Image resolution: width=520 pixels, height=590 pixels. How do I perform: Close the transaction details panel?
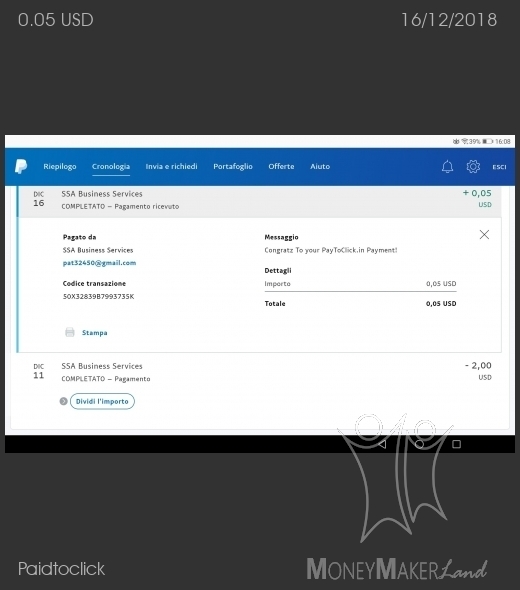484,235
